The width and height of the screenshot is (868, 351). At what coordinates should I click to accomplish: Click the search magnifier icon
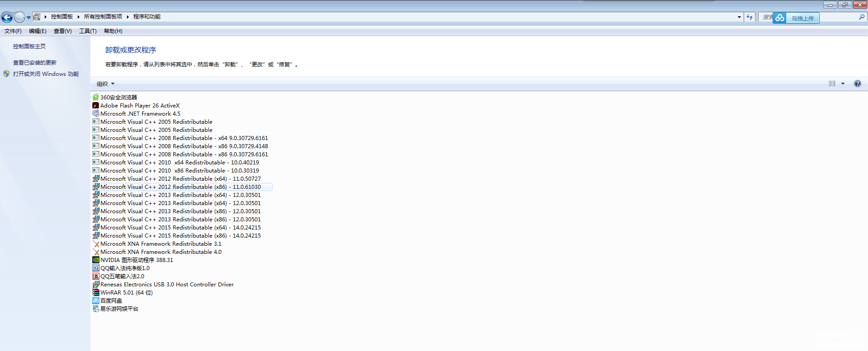[862, 17]
